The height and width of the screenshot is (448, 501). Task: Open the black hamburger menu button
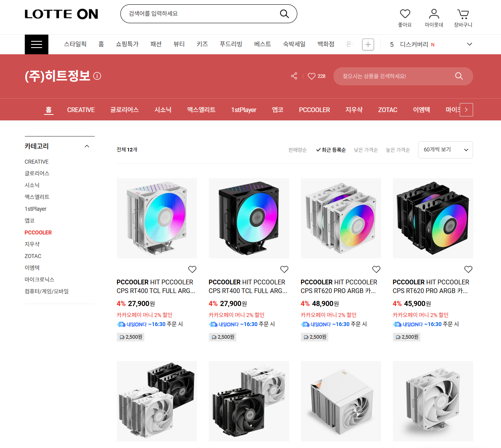pos(37,44)
